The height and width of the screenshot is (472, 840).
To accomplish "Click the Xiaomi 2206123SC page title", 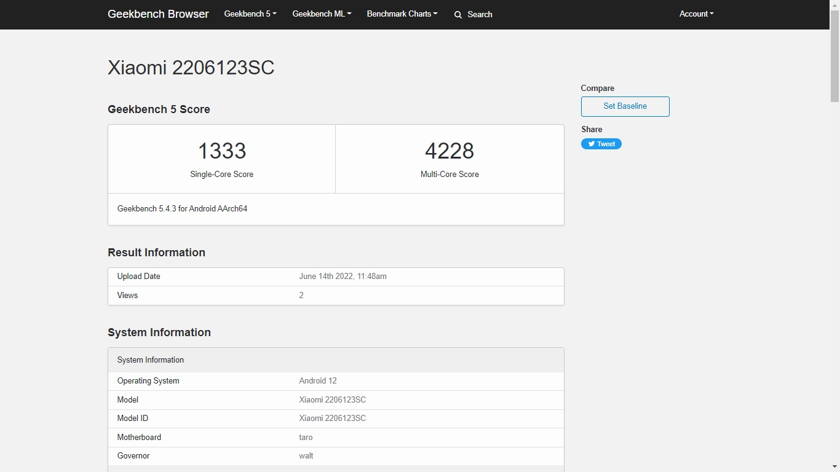I will click(x=191, y=68).
